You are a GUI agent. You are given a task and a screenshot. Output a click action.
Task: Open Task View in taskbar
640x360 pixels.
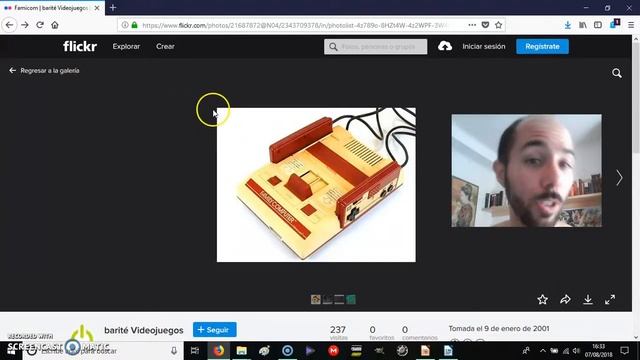pyautogui.click(x=195, y=351)
